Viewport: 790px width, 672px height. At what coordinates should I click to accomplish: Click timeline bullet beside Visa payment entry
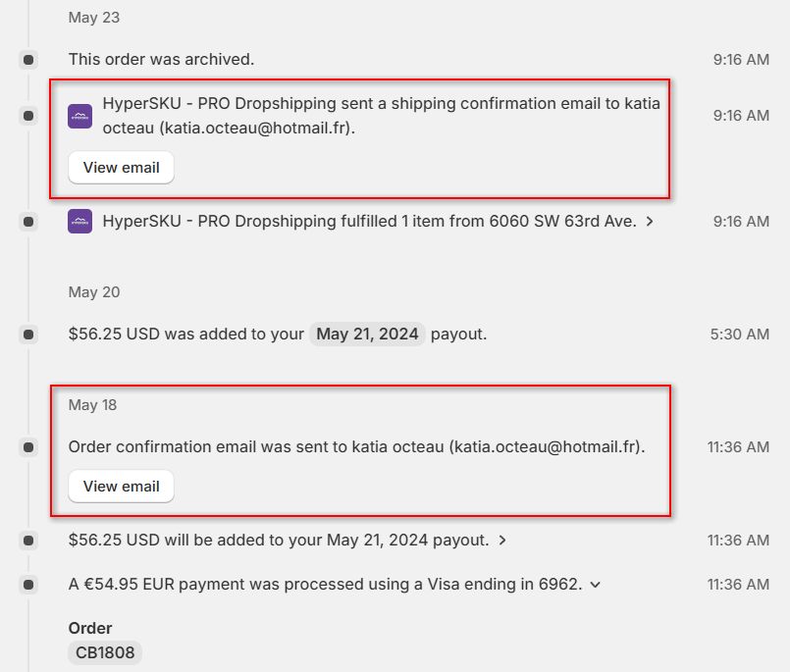click(28, 585)
